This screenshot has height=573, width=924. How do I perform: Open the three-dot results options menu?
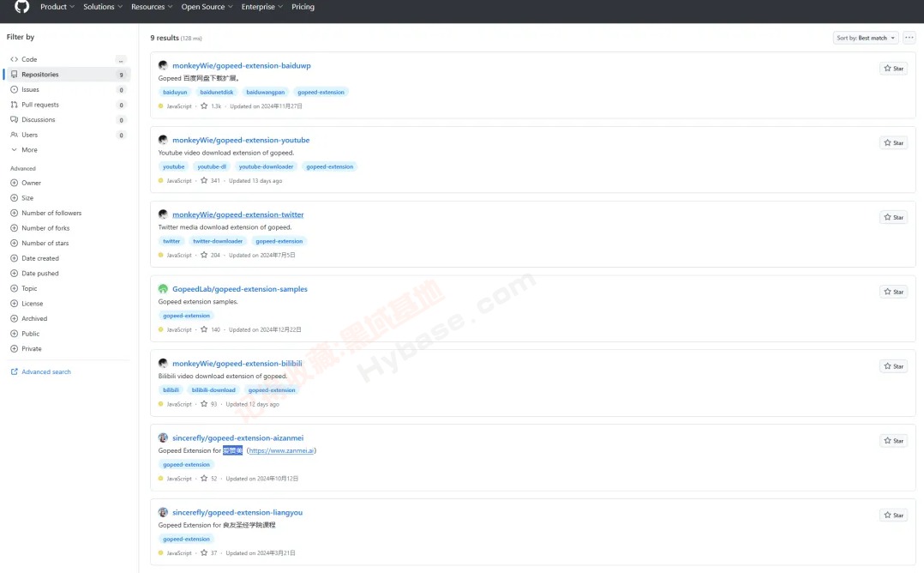[x=909, y=38]
